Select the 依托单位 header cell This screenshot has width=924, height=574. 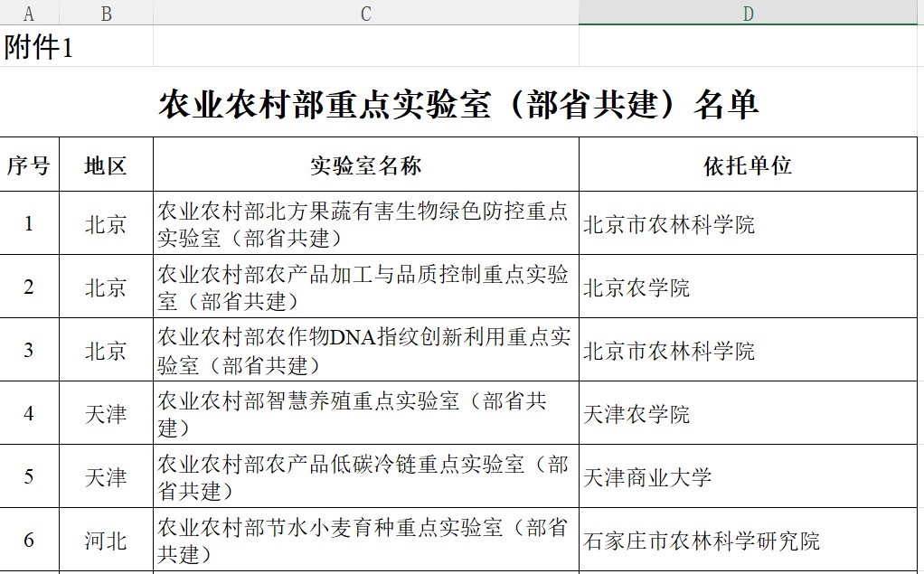coord(748,165)
